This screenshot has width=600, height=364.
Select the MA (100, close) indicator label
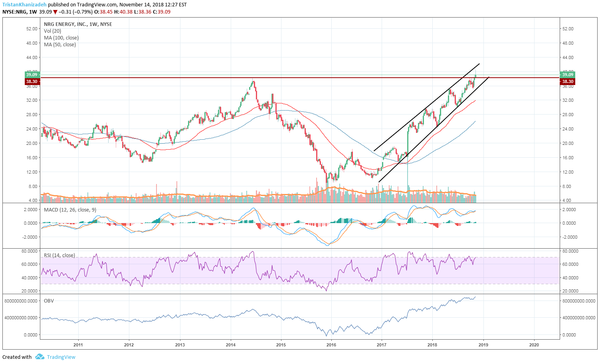61,38
